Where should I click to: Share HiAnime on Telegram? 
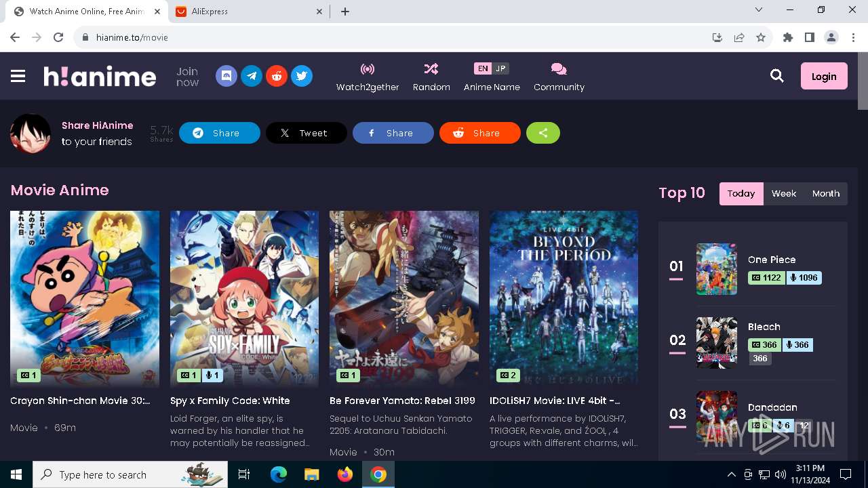[x=220, y=133]
